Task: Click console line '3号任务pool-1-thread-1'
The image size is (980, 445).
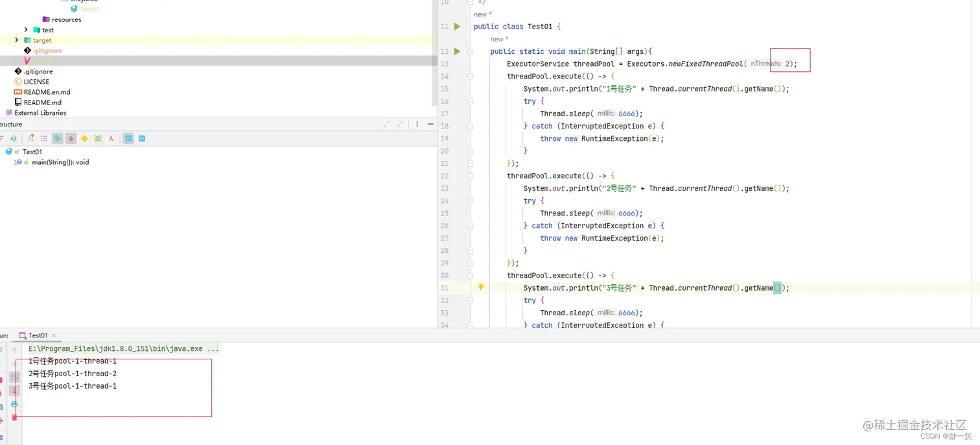Action: coord(73,386)
